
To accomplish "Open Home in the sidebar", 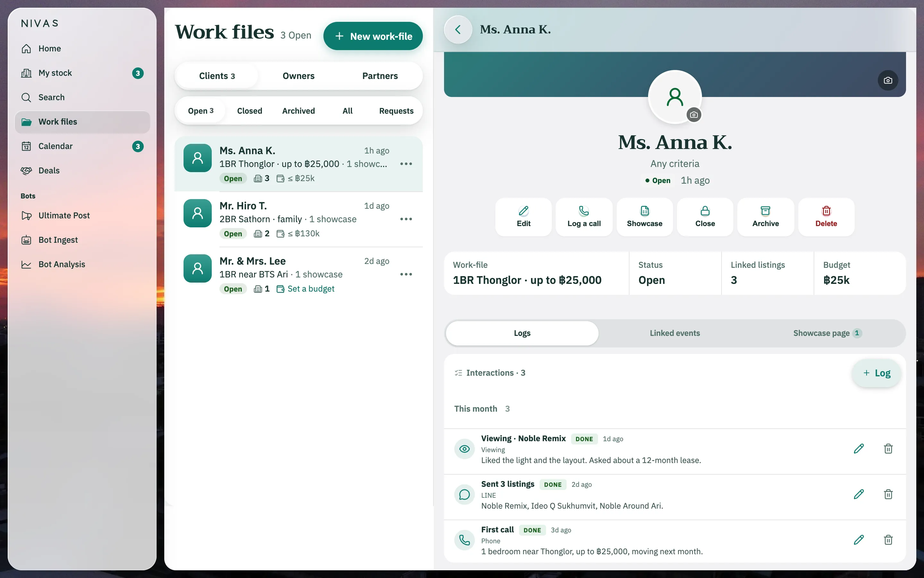I will click(82, 48).
